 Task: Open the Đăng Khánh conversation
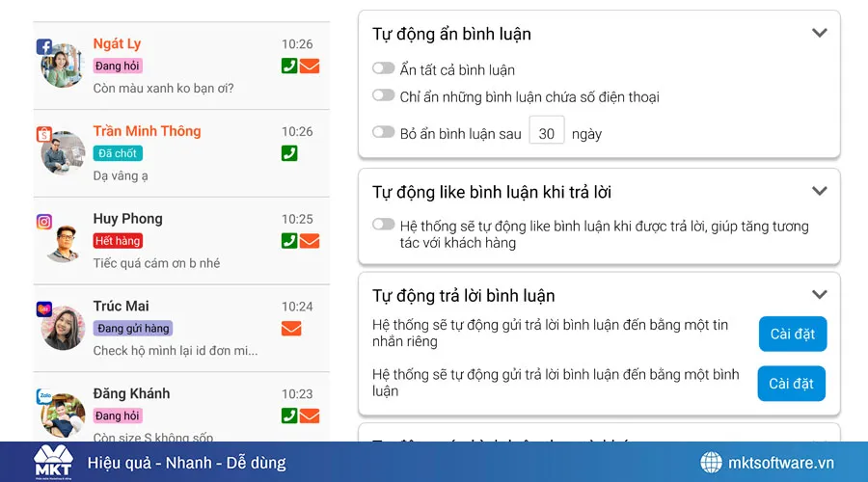coord(181,407)
